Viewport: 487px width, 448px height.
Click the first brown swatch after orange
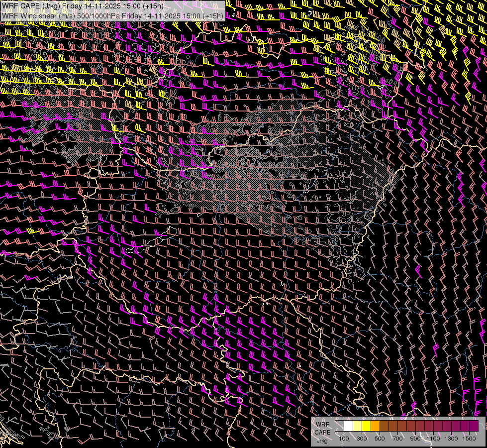tap(384, 426)
